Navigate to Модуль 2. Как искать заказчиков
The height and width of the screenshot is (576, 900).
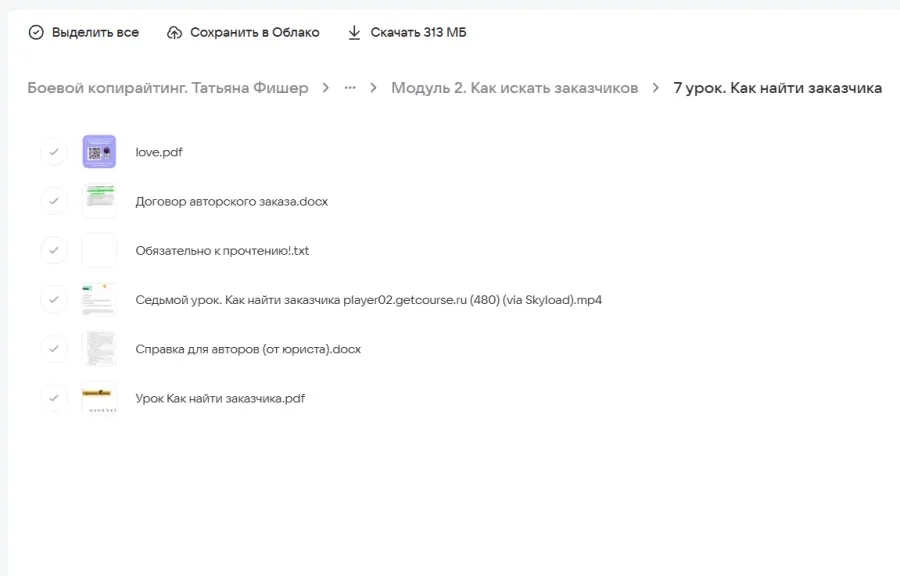pyautogui.click(x=514, y=88)
